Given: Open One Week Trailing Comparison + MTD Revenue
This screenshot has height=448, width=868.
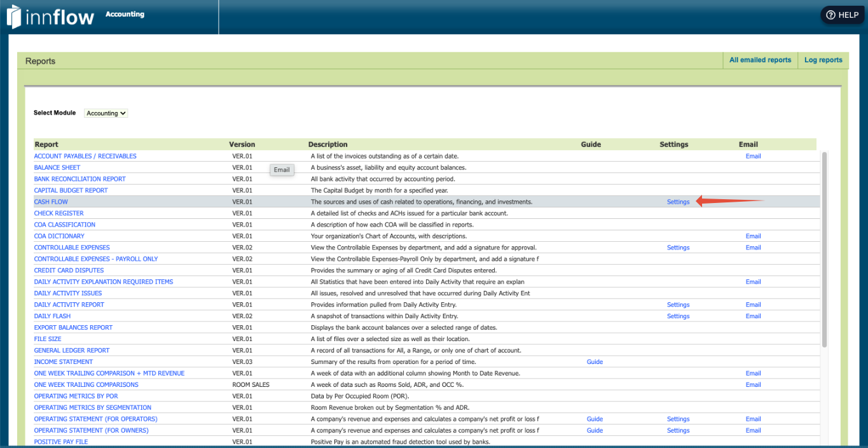Looking at the screenshot, I should pyautogui.click(x=109, y=374).
